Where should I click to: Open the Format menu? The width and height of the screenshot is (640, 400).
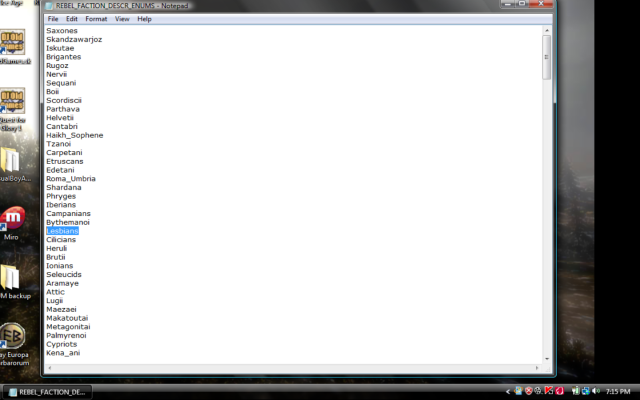[x=96, y=19]
